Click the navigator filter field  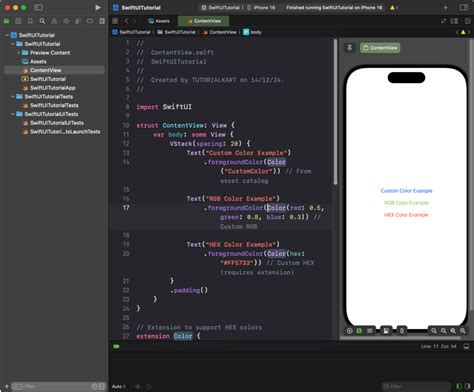53,386
